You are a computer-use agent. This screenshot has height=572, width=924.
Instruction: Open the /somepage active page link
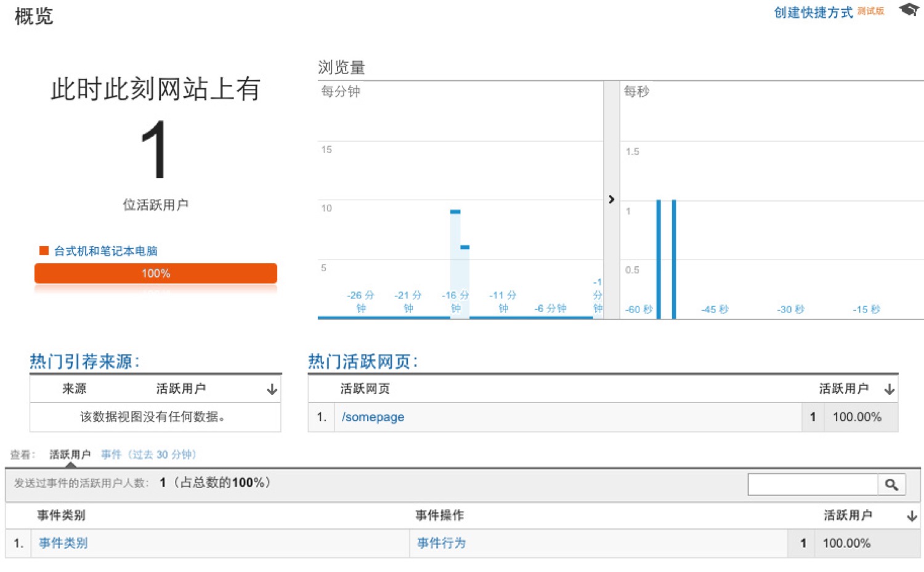[x=373, y=417]
